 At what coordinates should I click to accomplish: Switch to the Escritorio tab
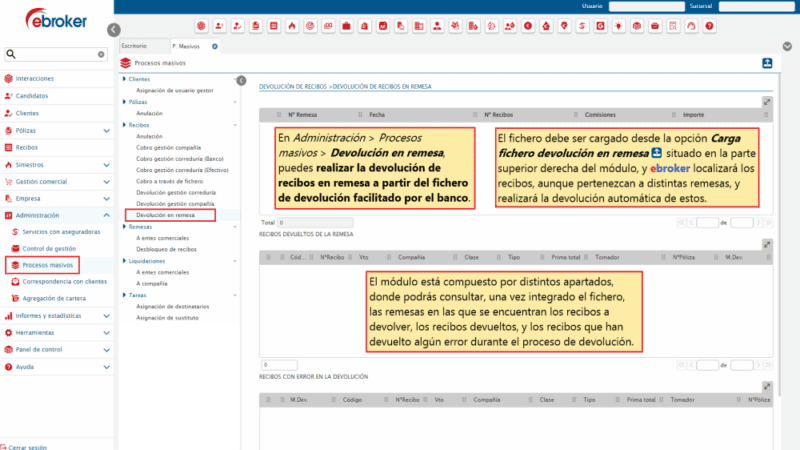(134, 46)
